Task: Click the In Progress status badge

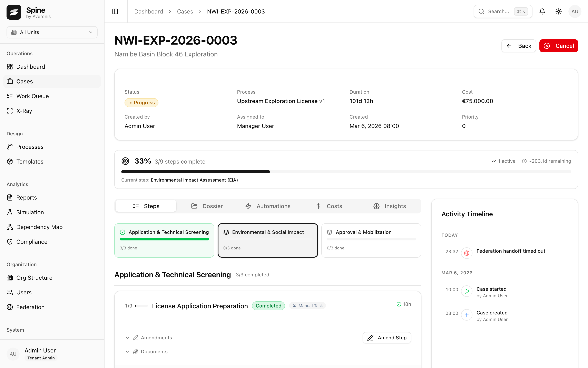Action: (x=141, y=102)
